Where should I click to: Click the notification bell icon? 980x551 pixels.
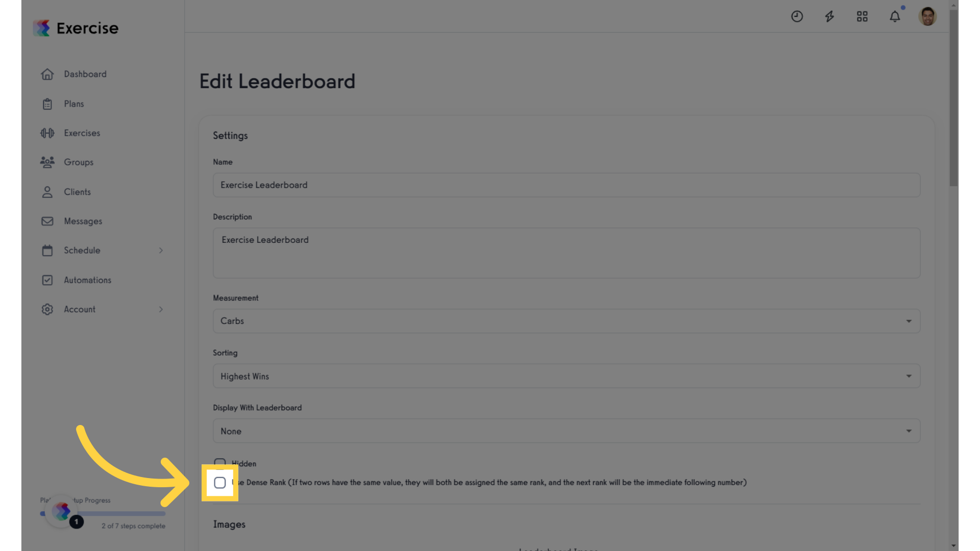(x=895, y=16)
